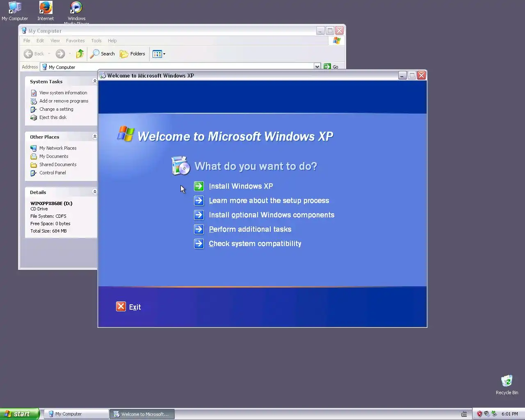Screen dimensions: 525x420
Task: Click arrow icon for Install optional Windows components
Action: point(199,215)
